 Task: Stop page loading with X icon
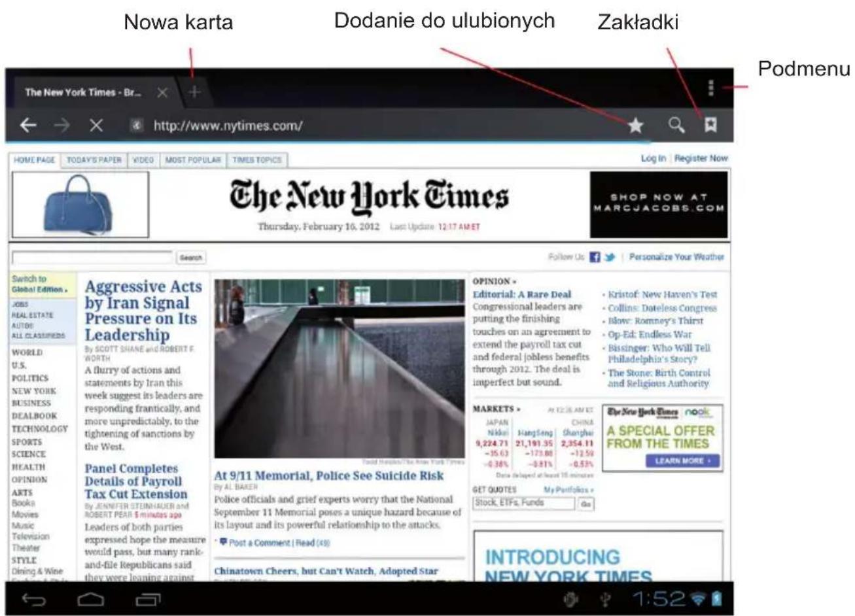point(96,125)
